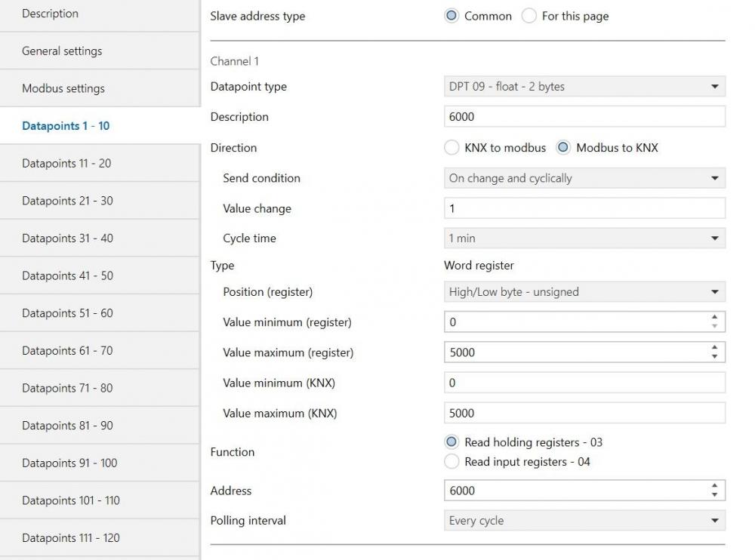
Task: Open the Cycle time dropdown
Action: 584,238
